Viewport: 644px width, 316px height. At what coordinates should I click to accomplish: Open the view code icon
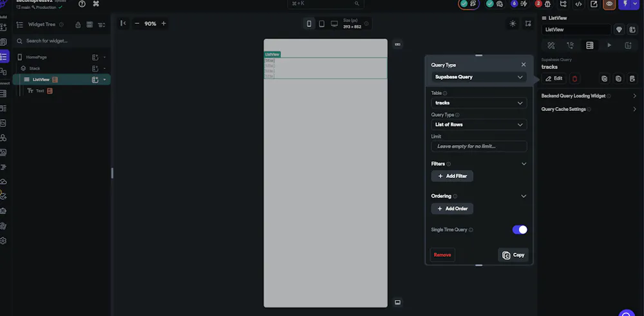coord(578,4)
